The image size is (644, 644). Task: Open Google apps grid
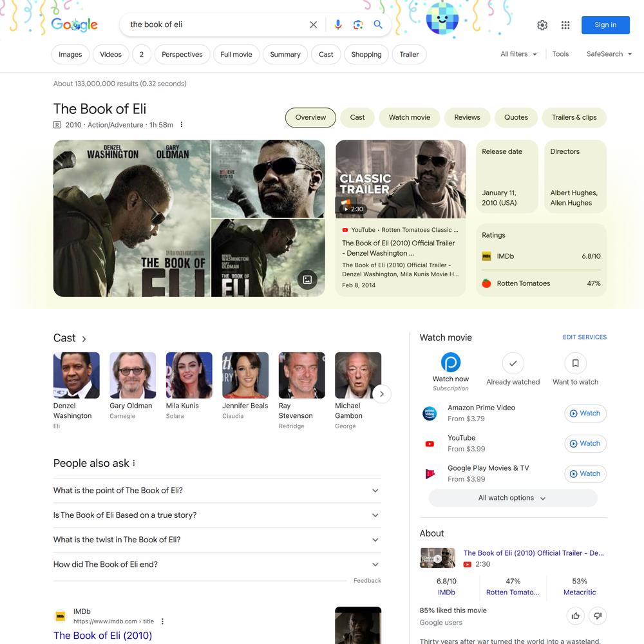pos(565,25)
